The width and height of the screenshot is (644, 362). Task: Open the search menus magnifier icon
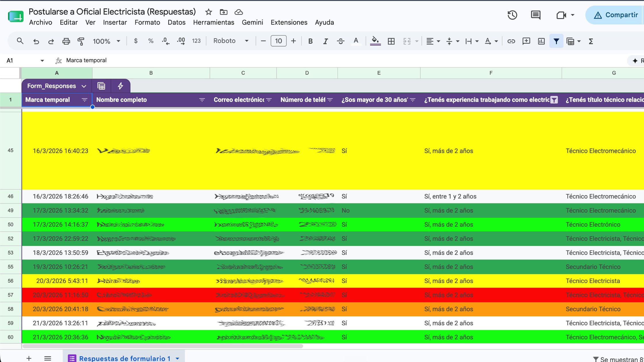point(20,41)
